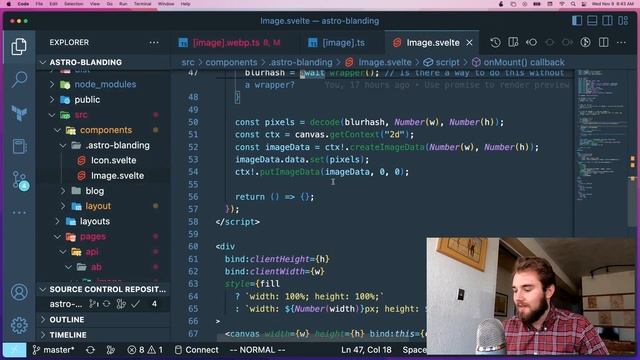The image size is (640, 360).
Task: Go to previous change arrow icon
Action: pos(531,42)
